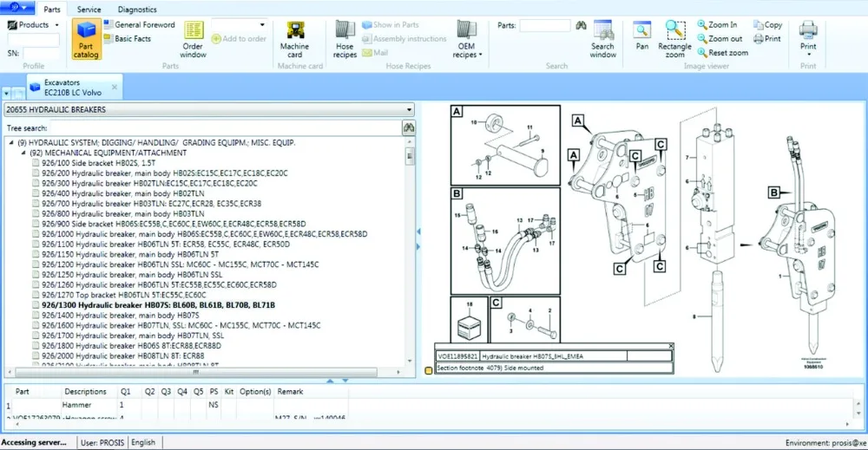This screenshot has height=450, width=868.
Task: Click Add to order
Action: coord(240,39)
